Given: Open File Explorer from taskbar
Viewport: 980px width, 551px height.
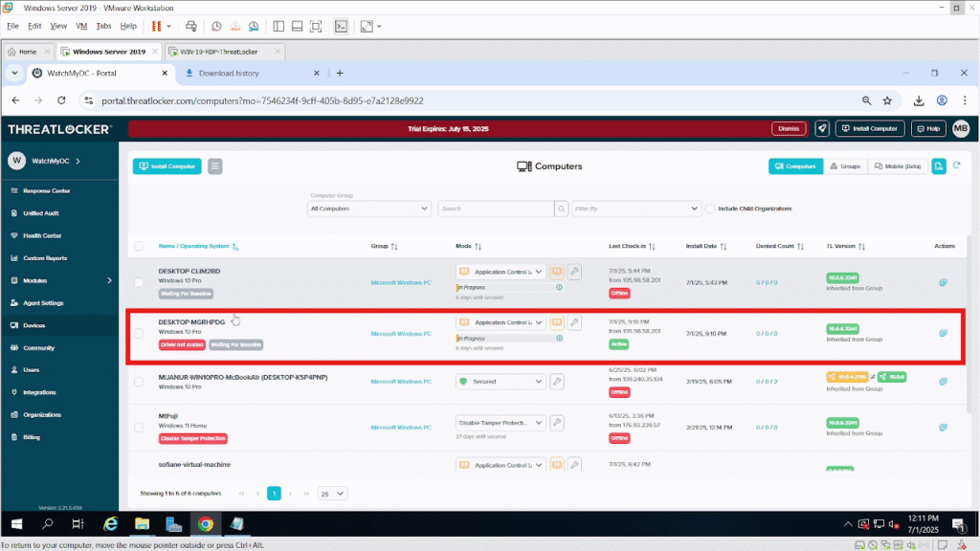Looking at the screenshot, I should click(x=142, y=524).
